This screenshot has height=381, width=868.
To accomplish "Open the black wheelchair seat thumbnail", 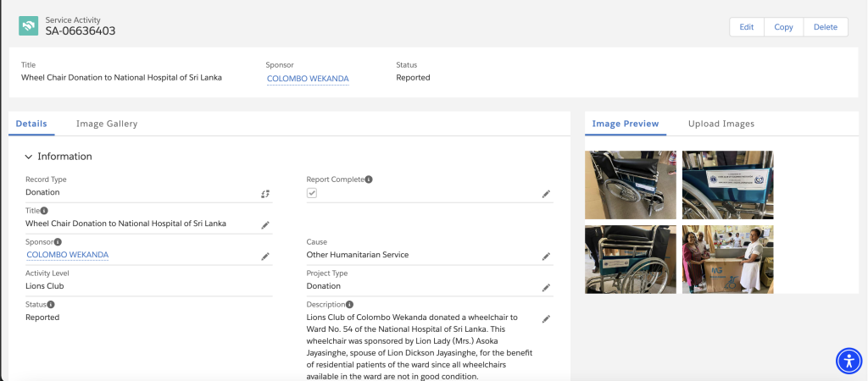I will (x=631, y=185).
